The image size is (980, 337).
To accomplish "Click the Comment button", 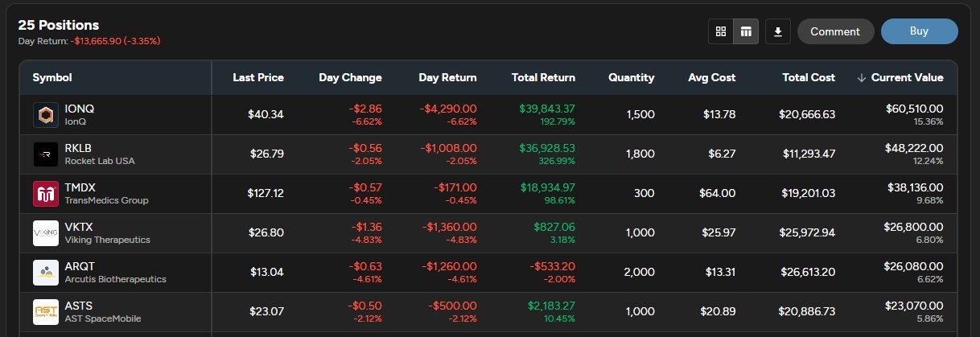I will [x=835, y=31].
